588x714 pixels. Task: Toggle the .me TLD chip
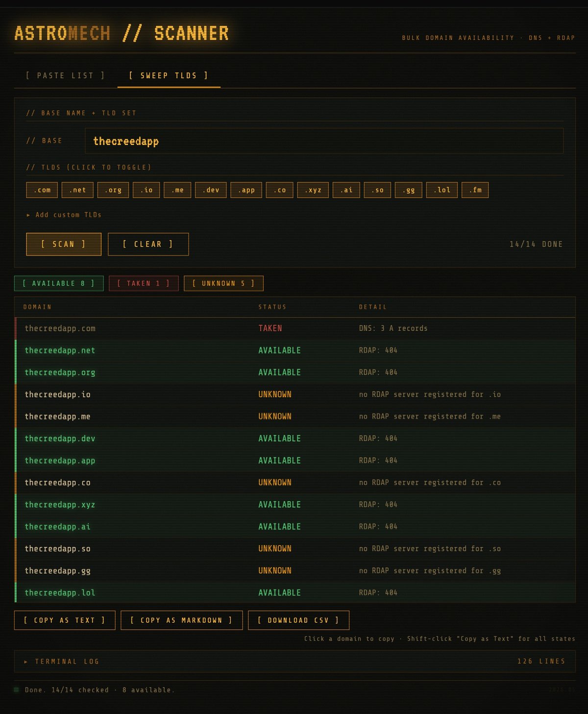(x=177, y=190)
